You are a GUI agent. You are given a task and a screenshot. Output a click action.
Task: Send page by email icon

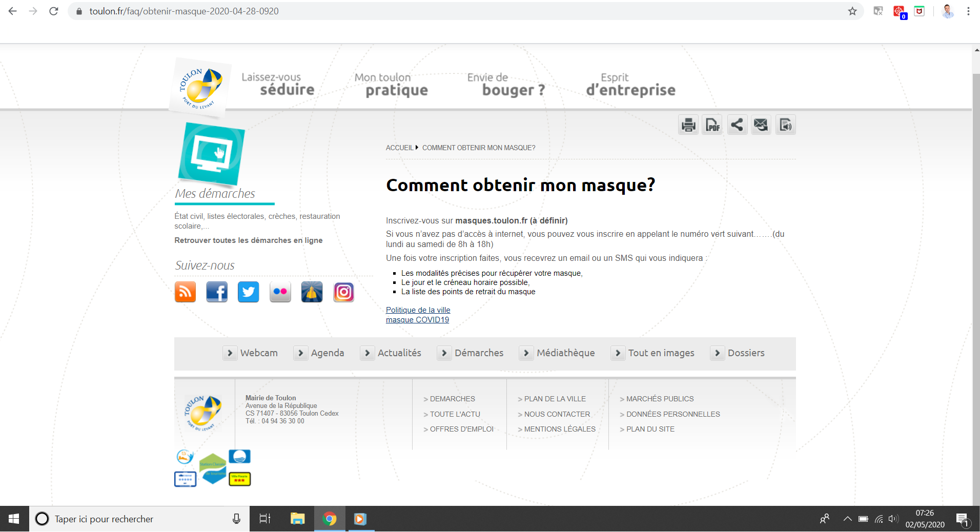[761, 125]
